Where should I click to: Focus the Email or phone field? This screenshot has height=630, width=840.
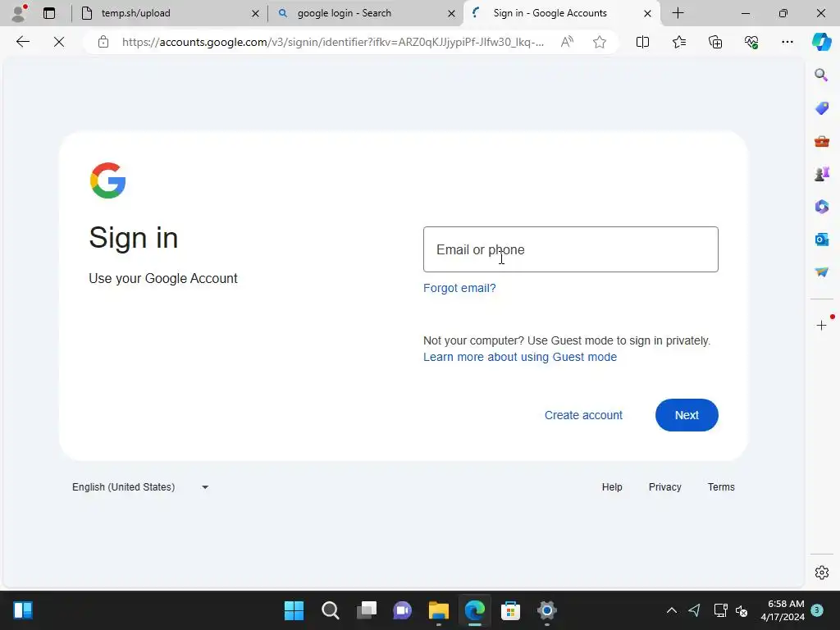click(x=571, y=249)
